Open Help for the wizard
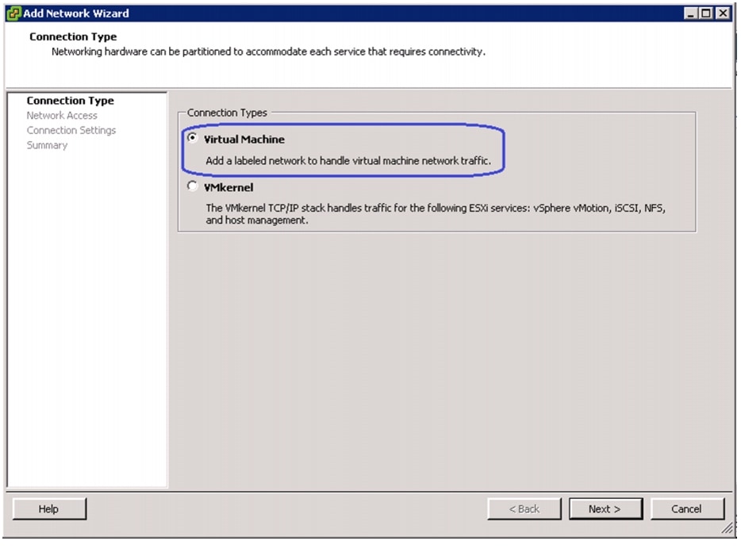This screenshot has width=741, height=560. pos(49,508)
